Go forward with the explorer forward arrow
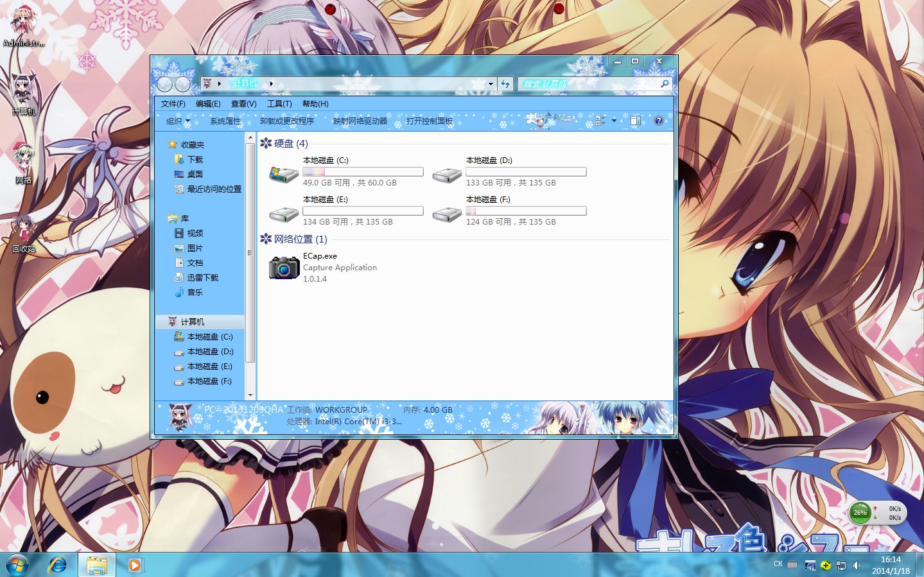Viewport: 924px width, 577px height. 182,84
